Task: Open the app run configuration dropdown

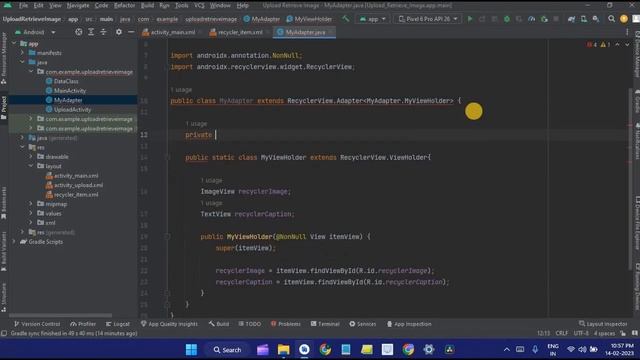Action: [x=372, y=19]
